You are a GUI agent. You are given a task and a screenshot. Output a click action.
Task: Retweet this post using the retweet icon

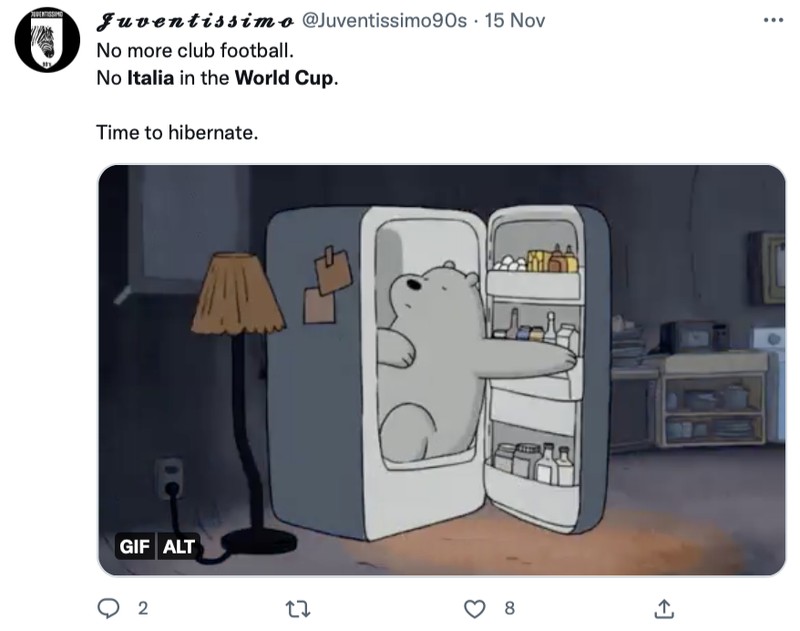point(298,609)
